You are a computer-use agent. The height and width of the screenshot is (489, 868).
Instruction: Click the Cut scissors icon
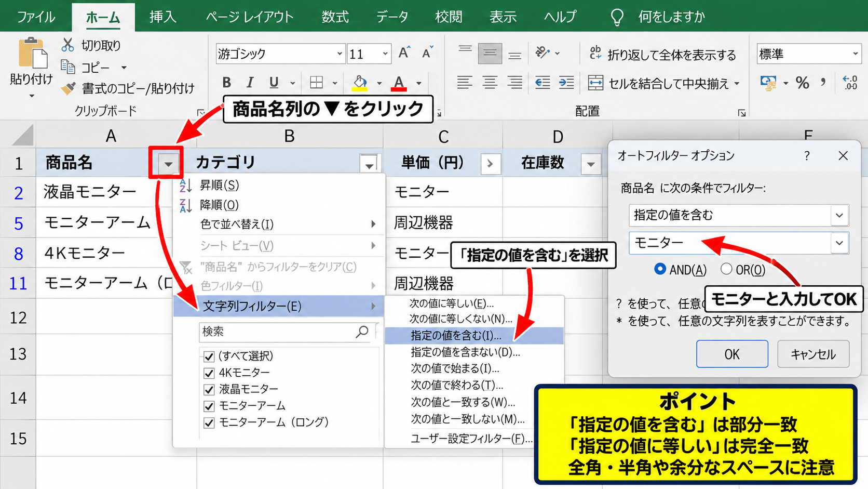(x=67, y=45)
